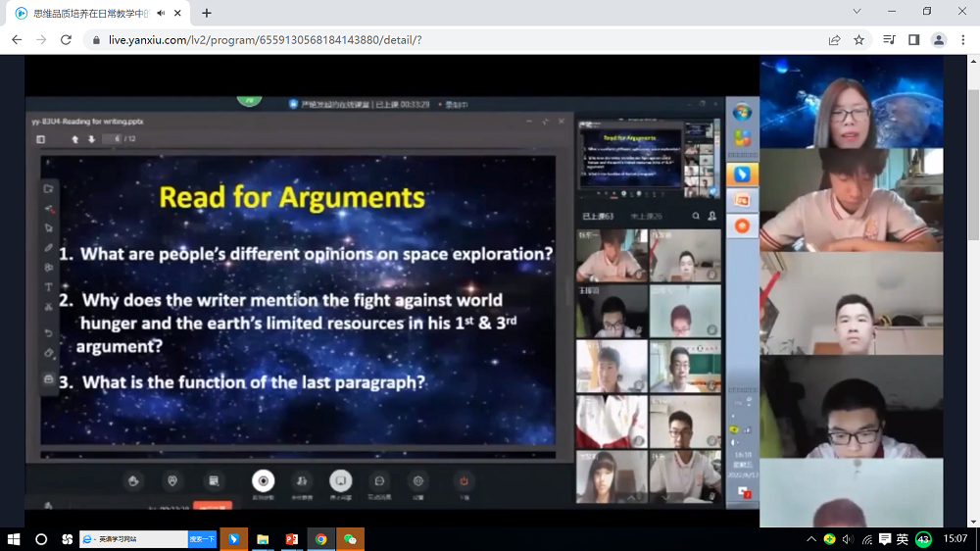Choose the eraser tool in the left toolbar

click(x=49, y=353)
